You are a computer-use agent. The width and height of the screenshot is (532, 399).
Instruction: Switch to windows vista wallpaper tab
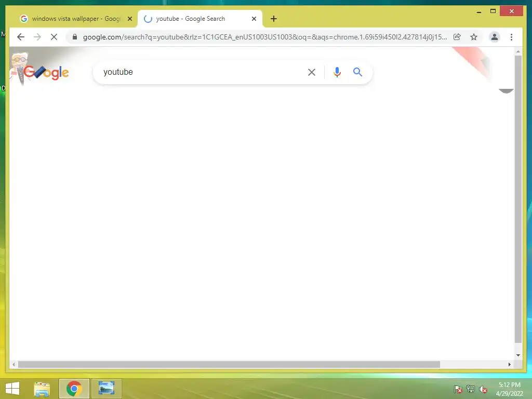[x=75, y=19]
